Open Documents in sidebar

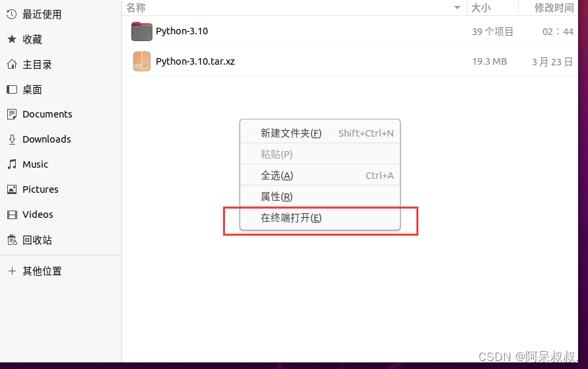point(48,114)
